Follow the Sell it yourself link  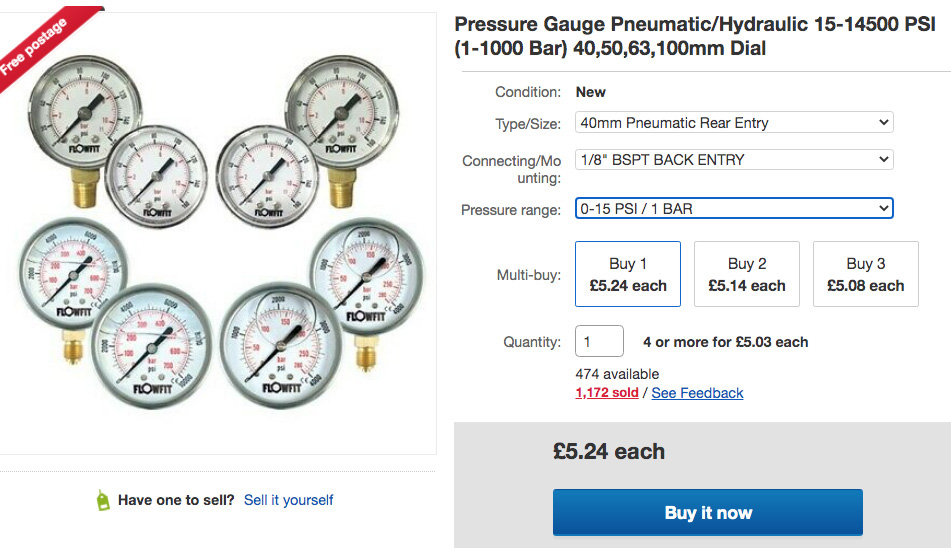288,500
